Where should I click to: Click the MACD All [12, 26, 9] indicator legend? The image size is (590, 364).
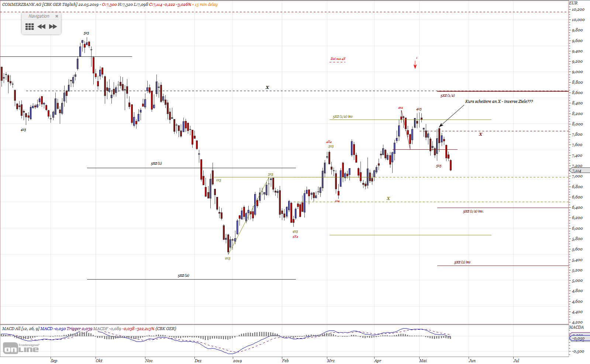tap(20, 329)
